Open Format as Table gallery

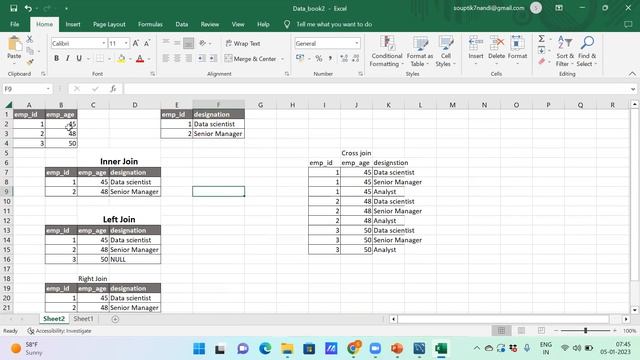click(x=420, y=51)
